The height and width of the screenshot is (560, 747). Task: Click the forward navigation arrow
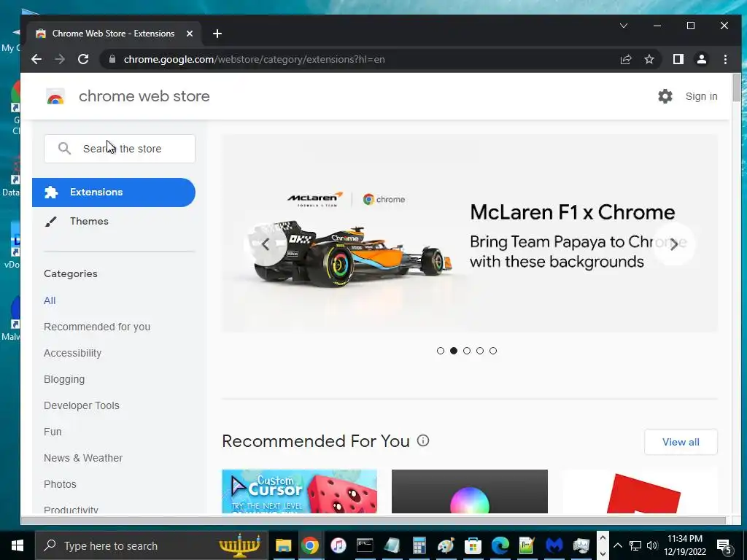60,59
